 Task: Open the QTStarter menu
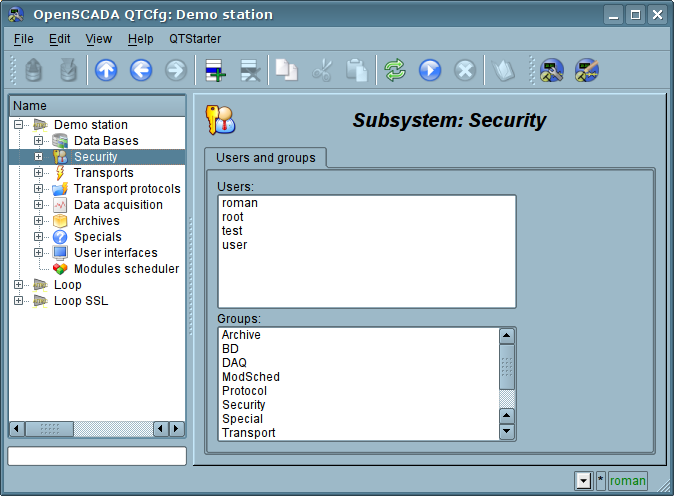click(x=195, y=39)
